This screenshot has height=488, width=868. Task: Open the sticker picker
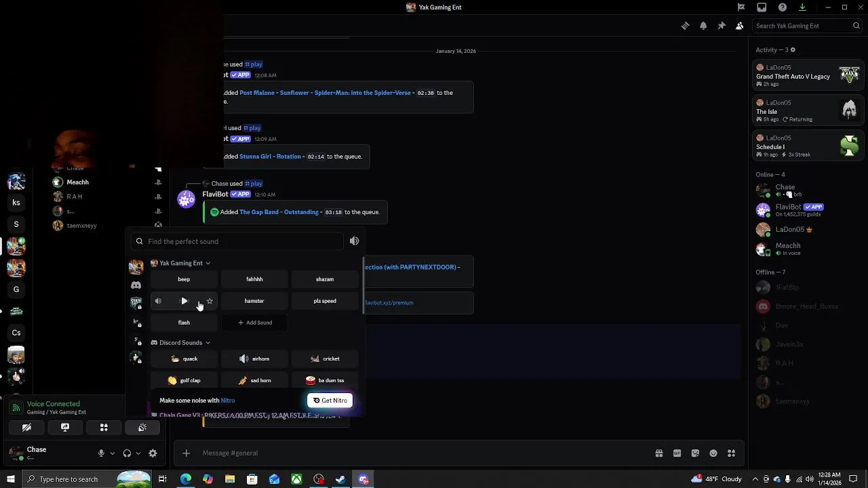coord(695,453)
